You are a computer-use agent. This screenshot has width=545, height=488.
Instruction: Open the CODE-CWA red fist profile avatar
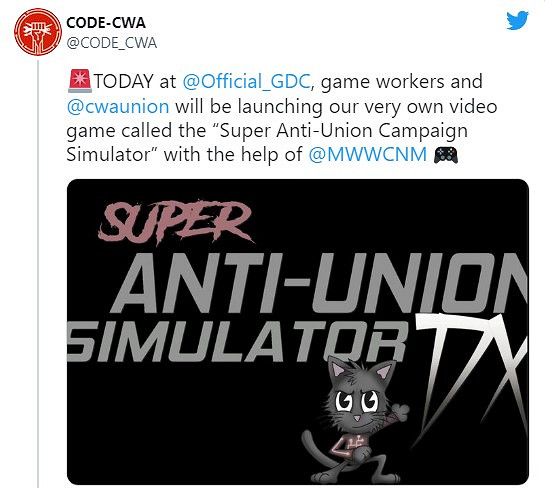click(x=38, y=32)
